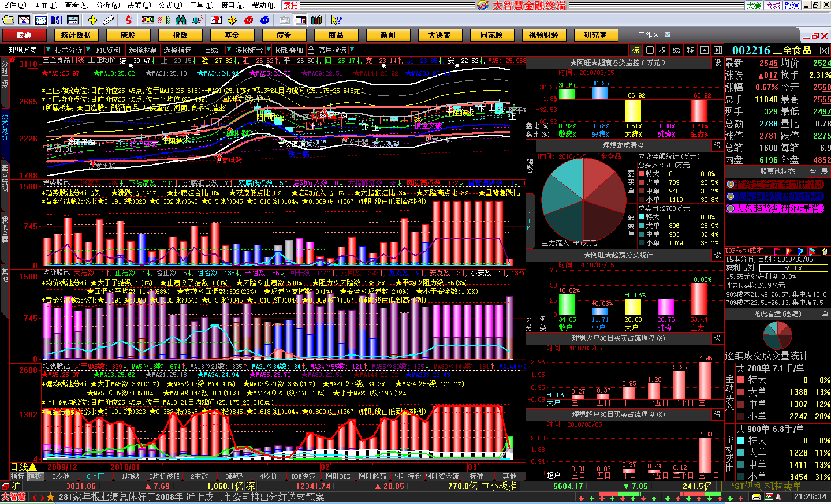Select the ruler measurement tool icon
The image size is (831, 504).
click(108, 20)
